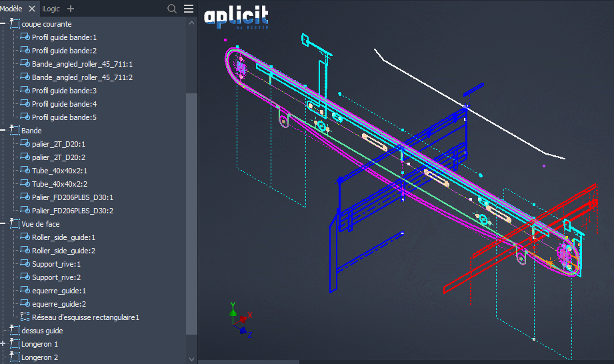Click palier_2T_D20:1 block icon

pos(25,143)
